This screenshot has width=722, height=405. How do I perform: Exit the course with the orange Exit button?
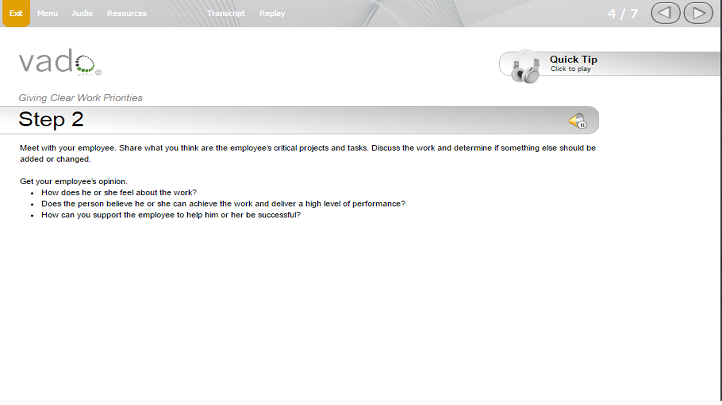pyautogui.click(x=16, y=13)
